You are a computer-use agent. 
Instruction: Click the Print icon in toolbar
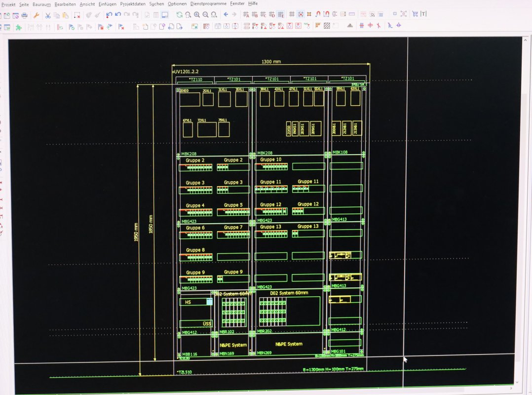click(24, 15)
